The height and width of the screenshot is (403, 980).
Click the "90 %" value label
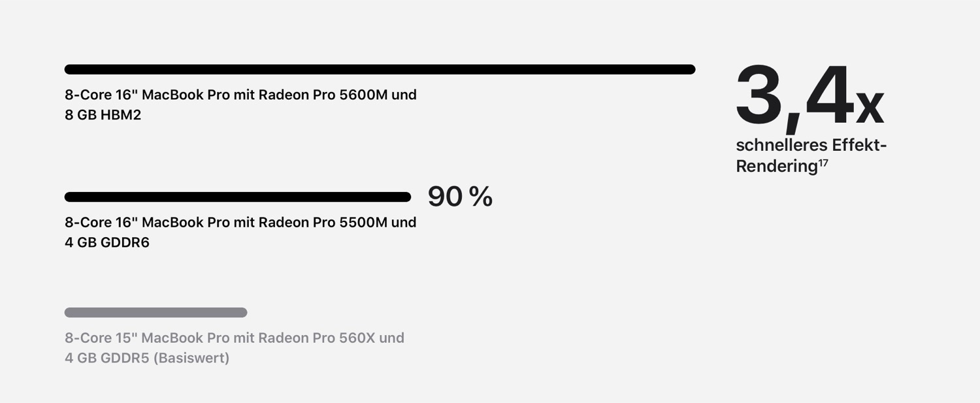click(x=460, y=197)
